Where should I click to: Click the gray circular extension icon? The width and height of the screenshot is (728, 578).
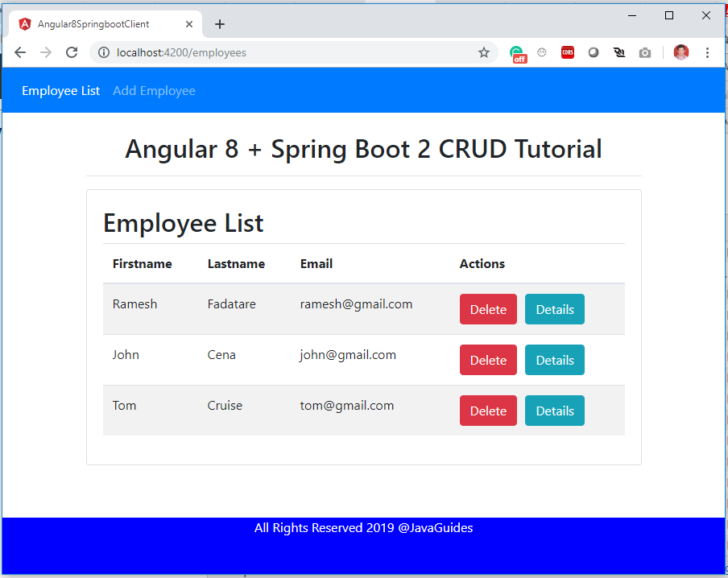(x=594, y=52)
